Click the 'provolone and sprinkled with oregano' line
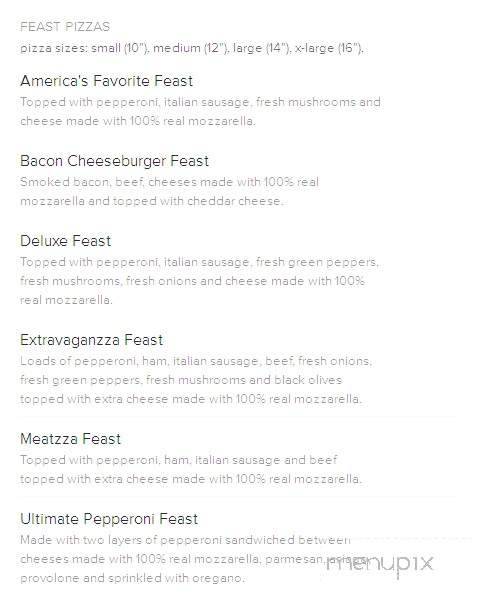Viewport: 500px width, 604px height. (x=133, y=578)
